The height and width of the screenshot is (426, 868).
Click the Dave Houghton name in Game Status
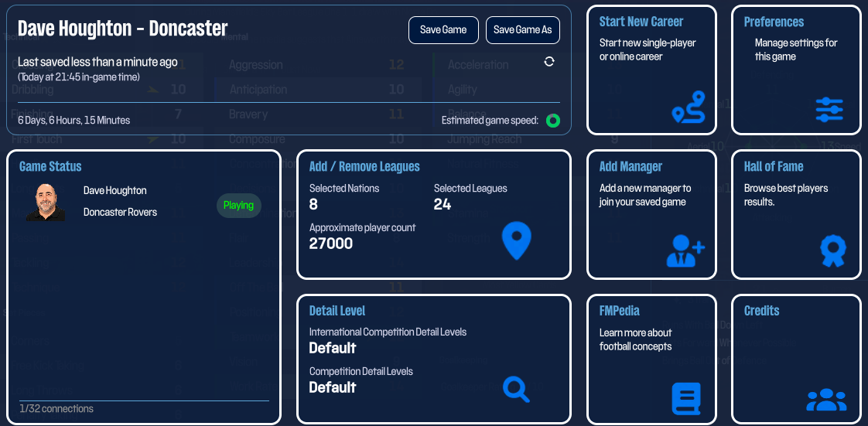tap(115, 190)
